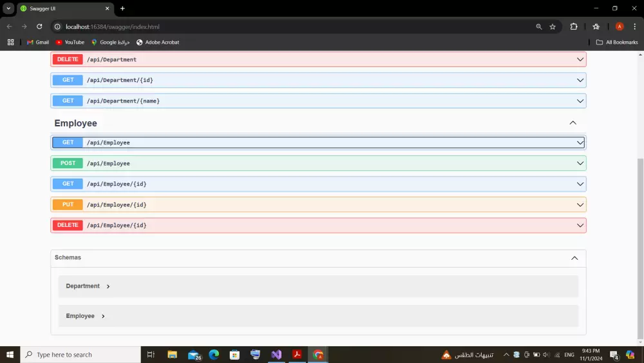
Task: Open the Chrome three-dot menu
Action: pyautogui.click(x=634, y=26)
